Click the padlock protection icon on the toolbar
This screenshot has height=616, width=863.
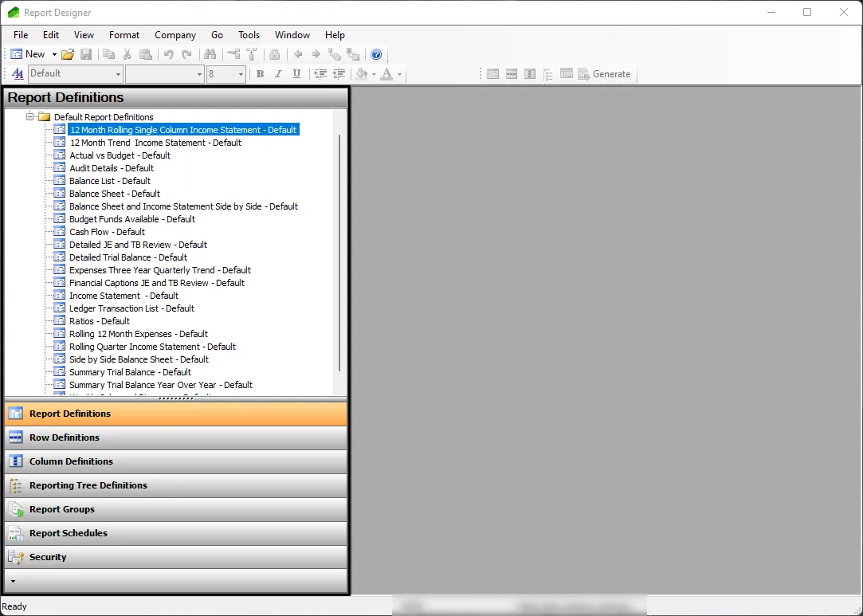pyautogui.click(x=274, y=53)
